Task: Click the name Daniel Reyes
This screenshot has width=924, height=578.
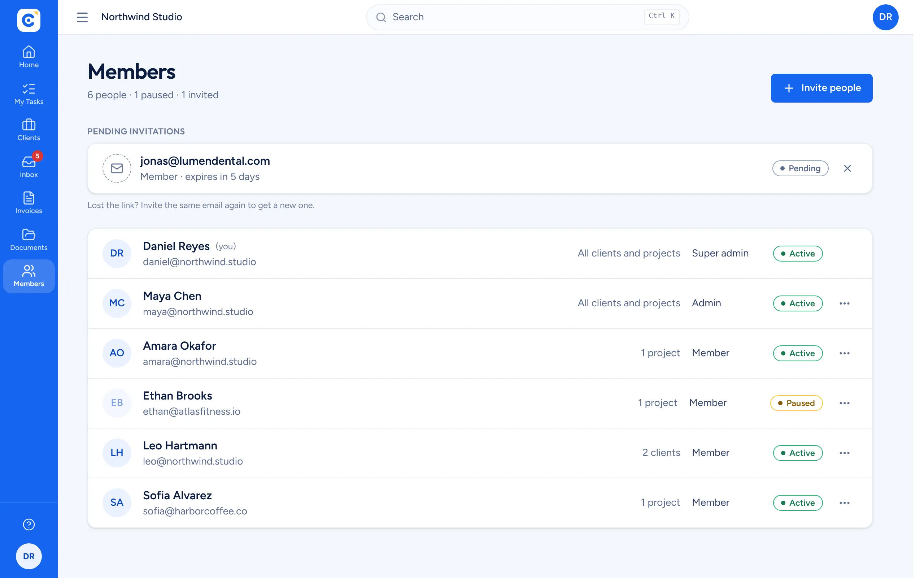Action: coord(176,246)
